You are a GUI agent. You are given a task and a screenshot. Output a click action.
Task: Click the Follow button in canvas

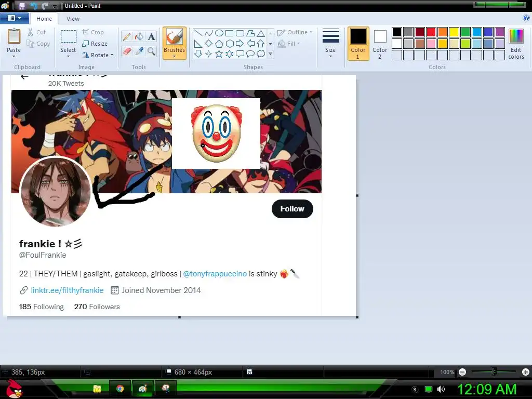tap(292, 209)
